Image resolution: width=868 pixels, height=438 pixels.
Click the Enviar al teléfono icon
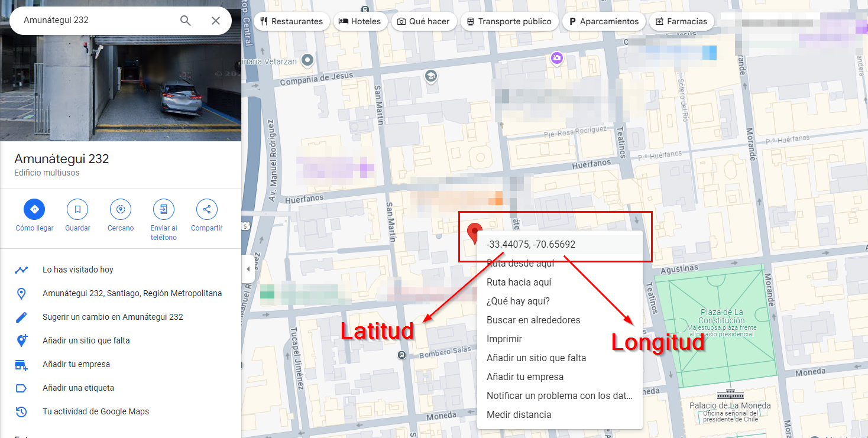(164, 209)
